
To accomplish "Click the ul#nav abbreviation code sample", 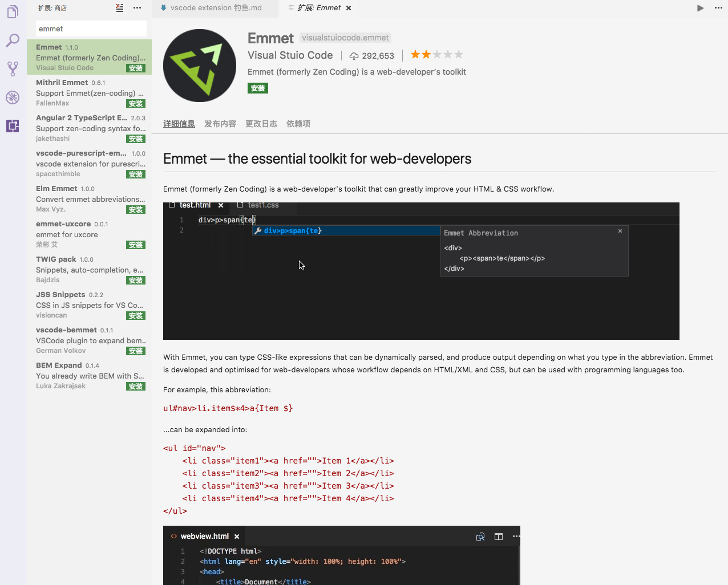I will coord(228,408).
